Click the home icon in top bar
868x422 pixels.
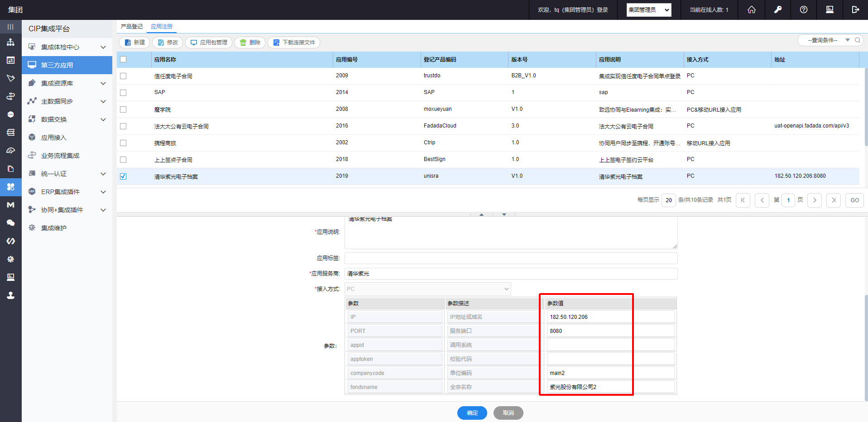pos(751,9)
